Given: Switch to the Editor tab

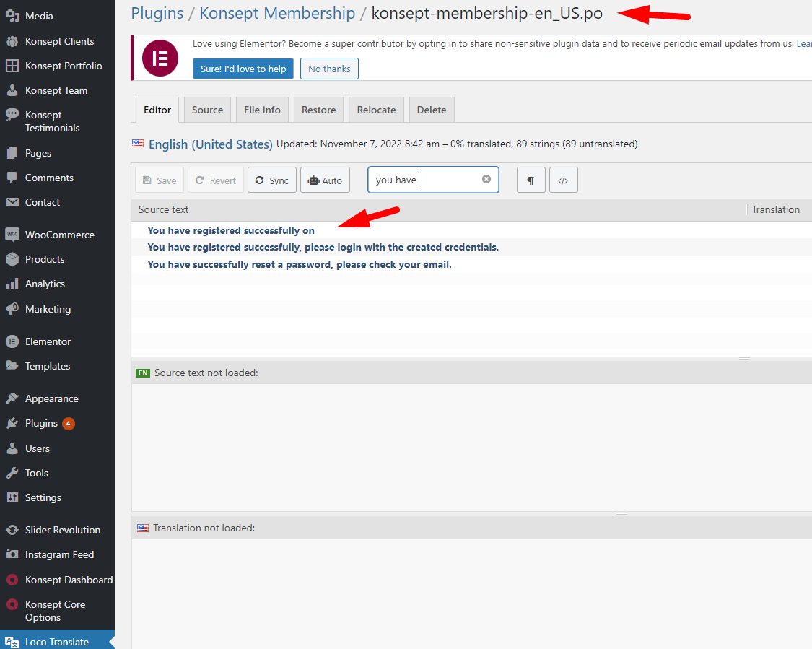Looking at the screenshot, I should point(157,110).
